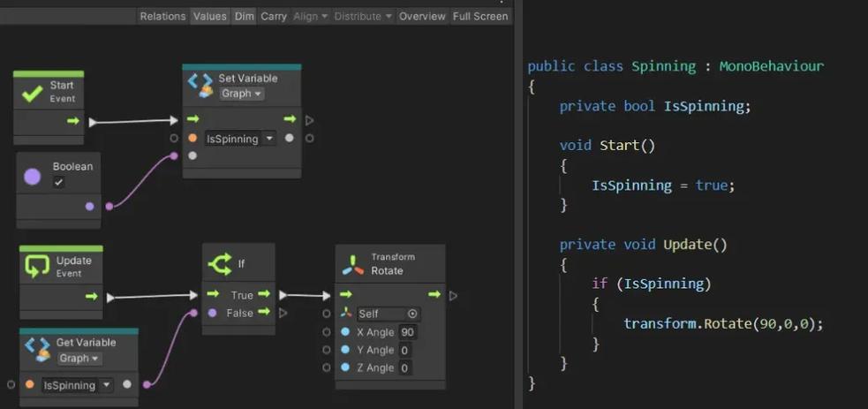Click the If node purple condition port
Image resolution: width=868 pixels, height=409 pixels.
click(213, 313)
